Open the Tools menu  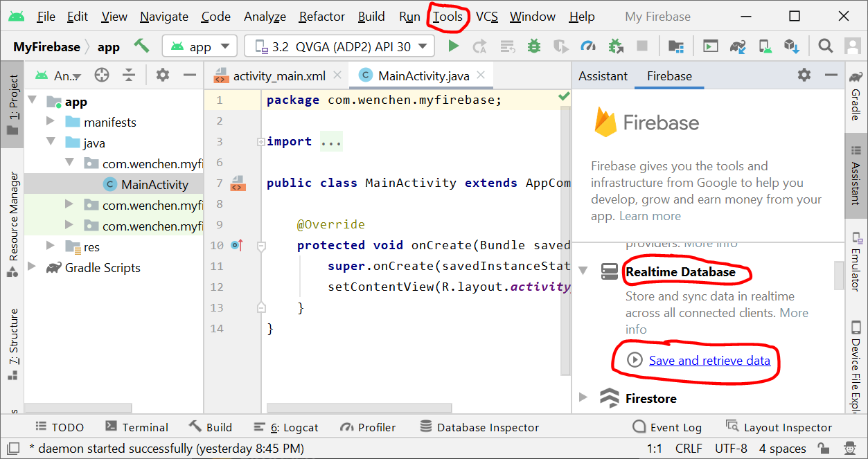click(x=448, y=17)
